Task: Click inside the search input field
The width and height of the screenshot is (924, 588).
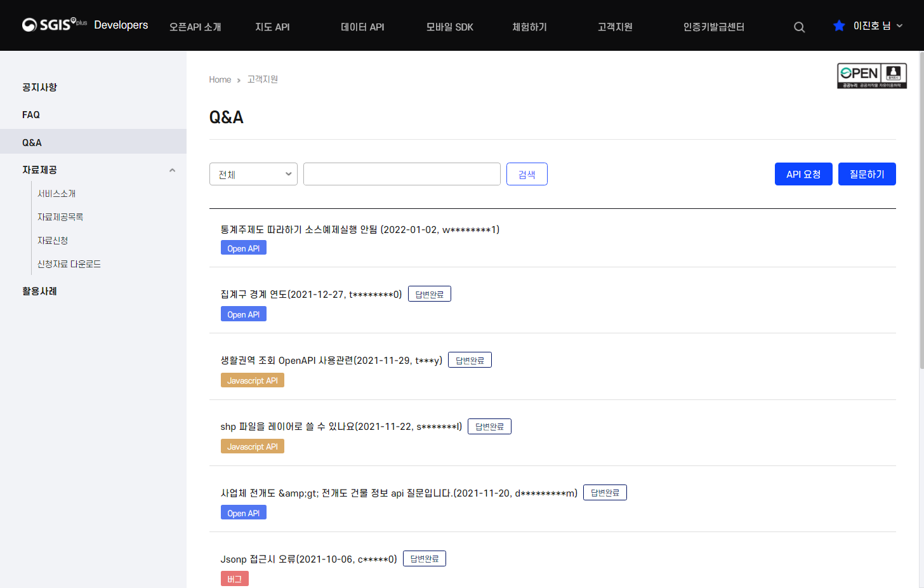Action: pos(401,173)
